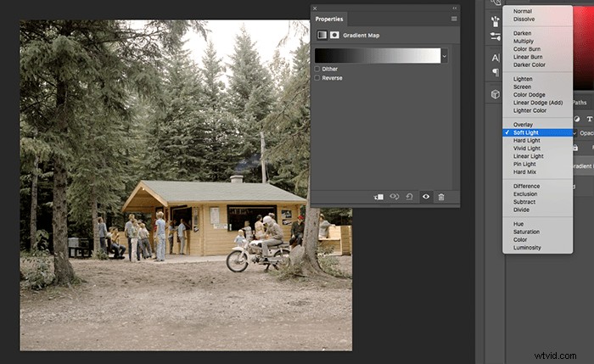Click the layer lock icon
Image resolution: width=594 pixels, height=364 pixels.
575,148
